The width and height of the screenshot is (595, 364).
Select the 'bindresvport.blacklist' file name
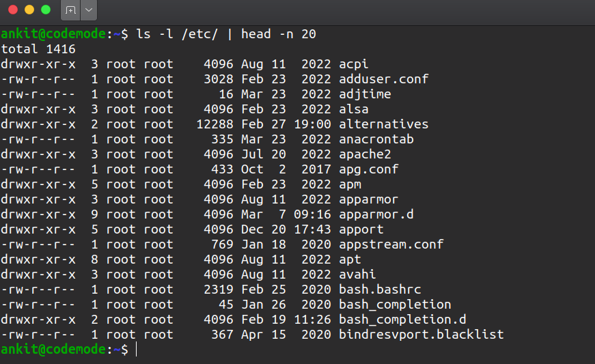coord(421,335)
